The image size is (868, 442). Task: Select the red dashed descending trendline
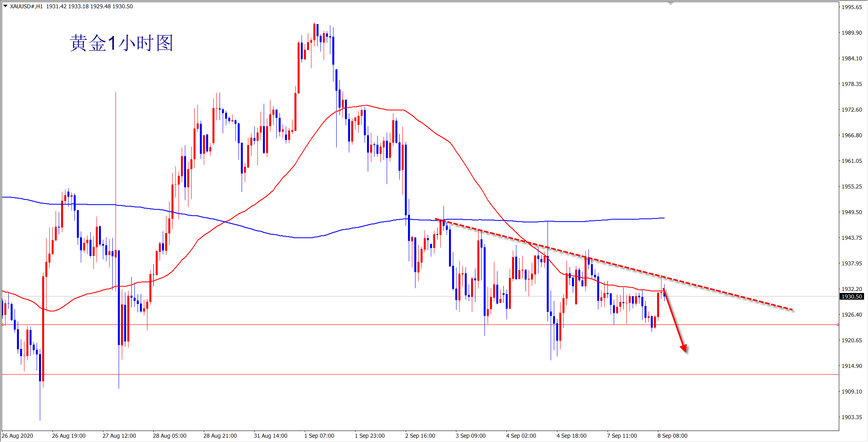tap(615, 265)
